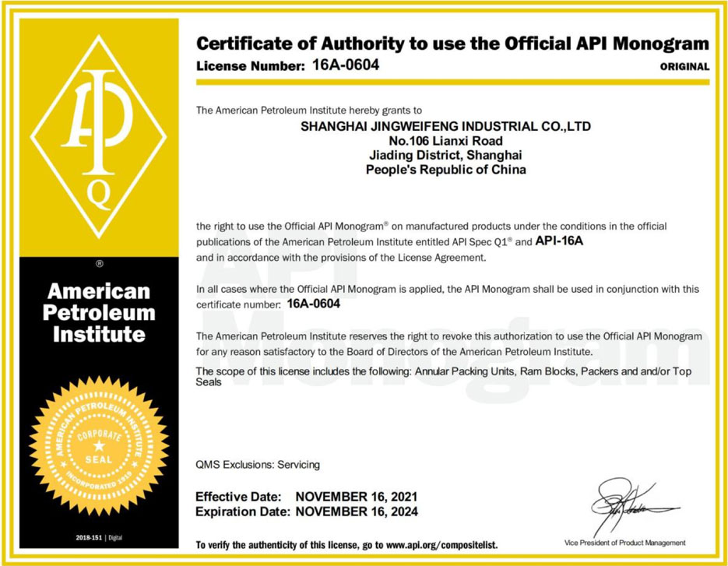The height and width of the screenshot is (566, 728).
Task: Click the company name SHANGHAI JINGWEIFENG INDUSTRIAL CO.,LTD
Action: 445,126
